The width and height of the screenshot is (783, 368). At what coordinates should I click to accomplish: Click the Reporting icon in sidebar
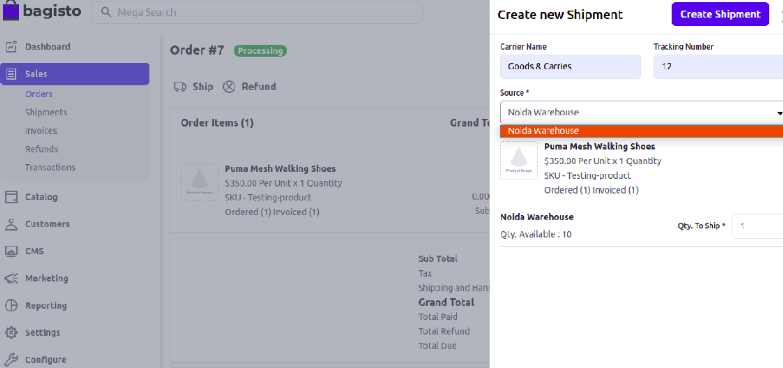pos(11,306)
